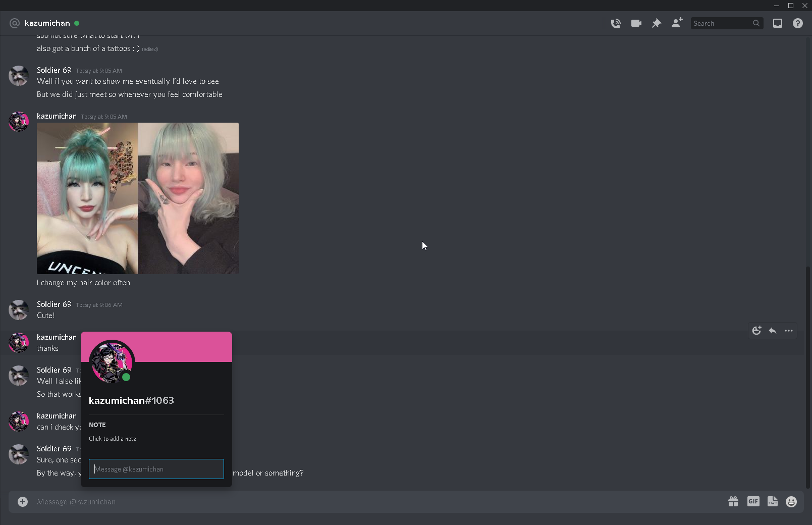Click kazumichan avatar beside image message
Viewport: 812px width, 525px height.
click(19, 122)
